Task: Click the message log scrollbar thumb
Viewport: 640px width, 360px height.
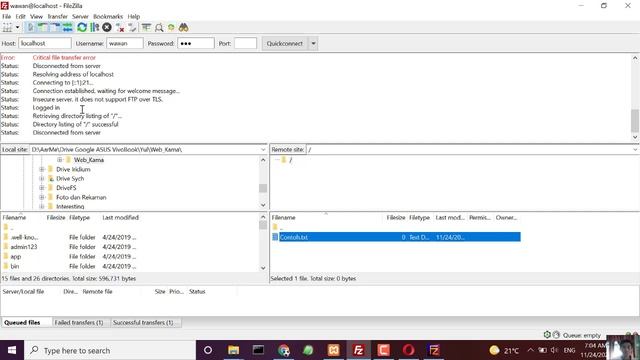Action: pyautogui.click(x=635, y=121)
